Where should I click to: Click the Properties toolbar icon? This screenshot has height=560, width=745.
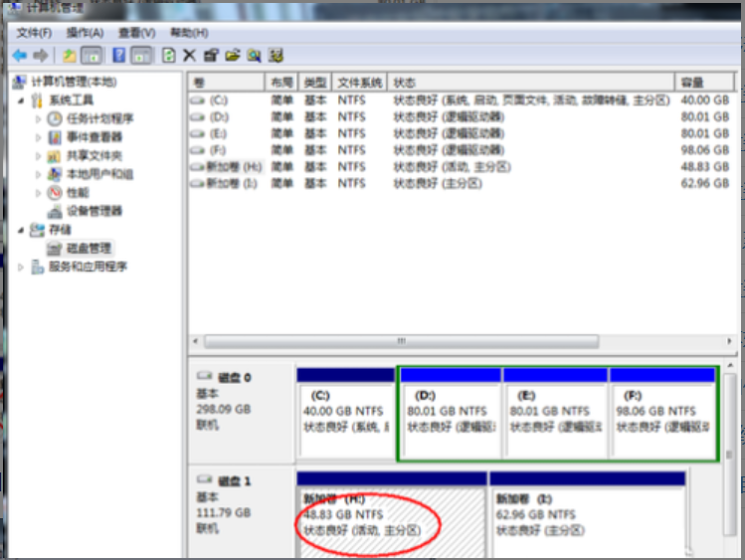click(x=211, y=55)
